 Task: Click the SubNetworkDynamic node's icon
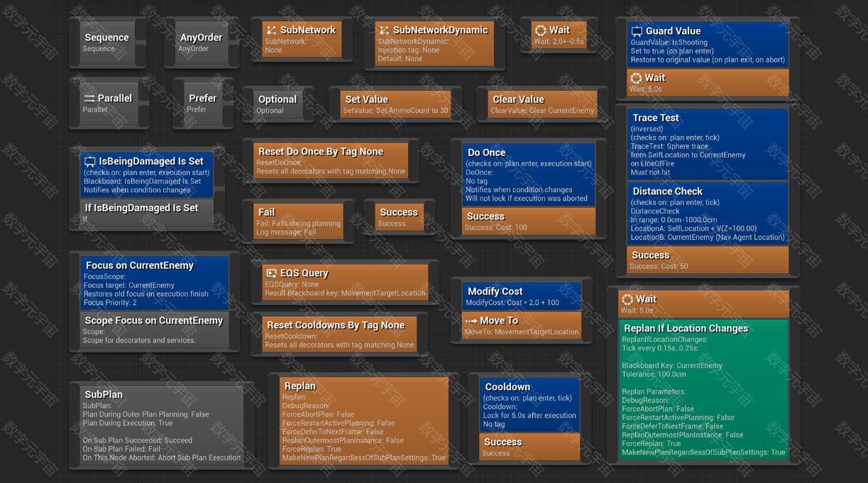(384, 30)
